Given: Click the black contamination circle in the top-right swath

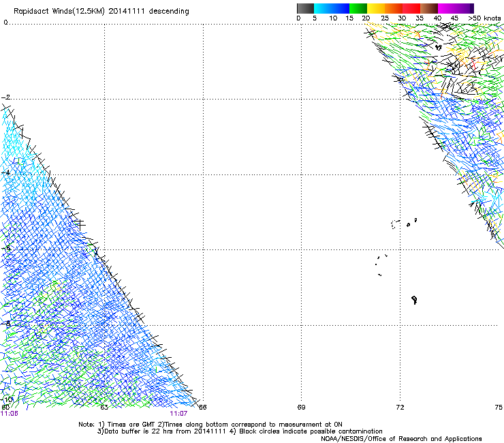Looking at the screenshot, I should [x=439, y=47].
